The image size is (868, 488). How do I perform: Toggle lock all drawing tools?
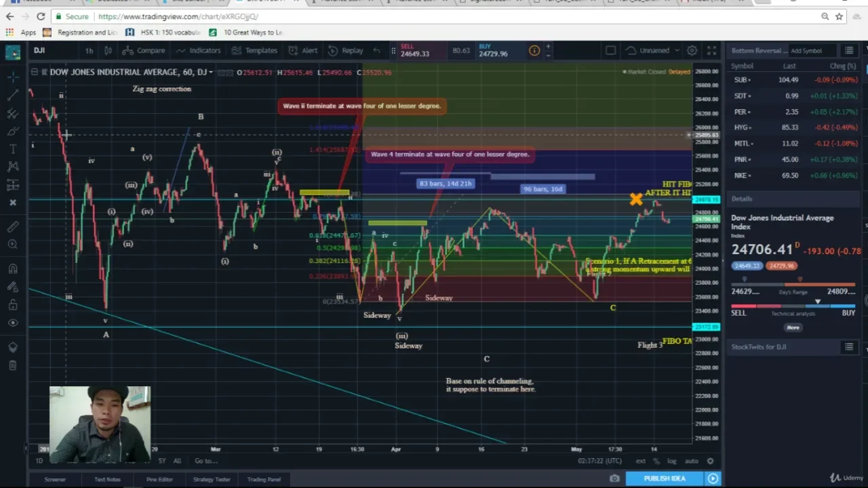[13, 305]
